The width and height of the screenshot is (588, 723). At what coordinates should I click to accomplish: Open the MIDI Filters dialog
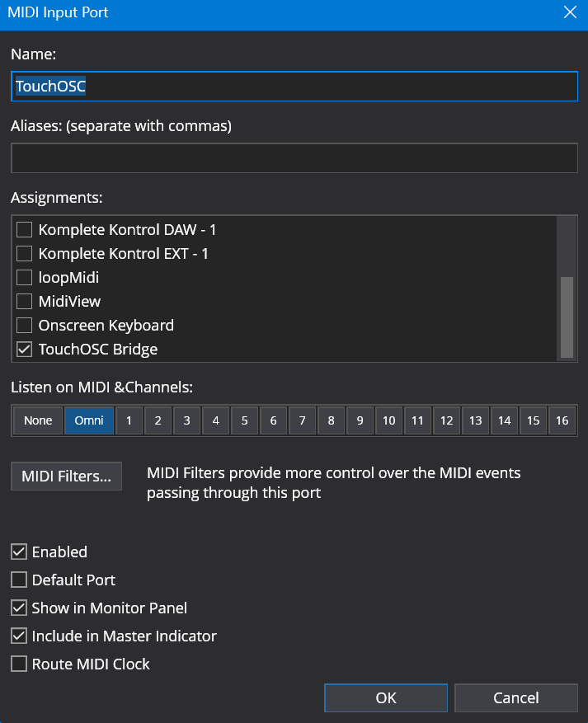coord(66,476)
